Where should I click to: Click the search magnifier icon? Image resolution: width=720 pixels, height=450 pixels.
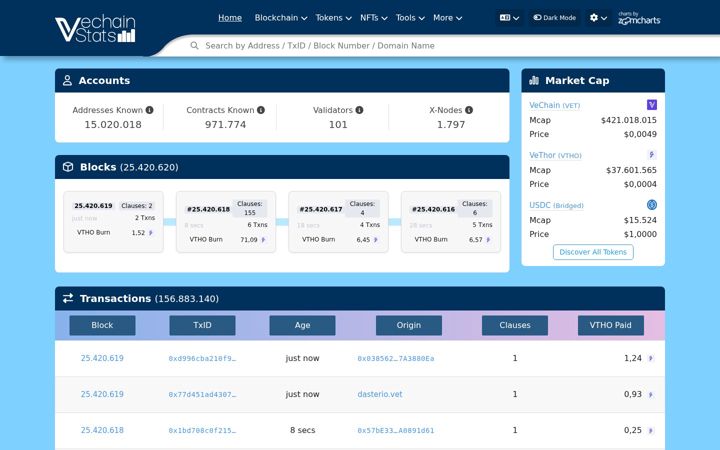click(x=194, y=45)
